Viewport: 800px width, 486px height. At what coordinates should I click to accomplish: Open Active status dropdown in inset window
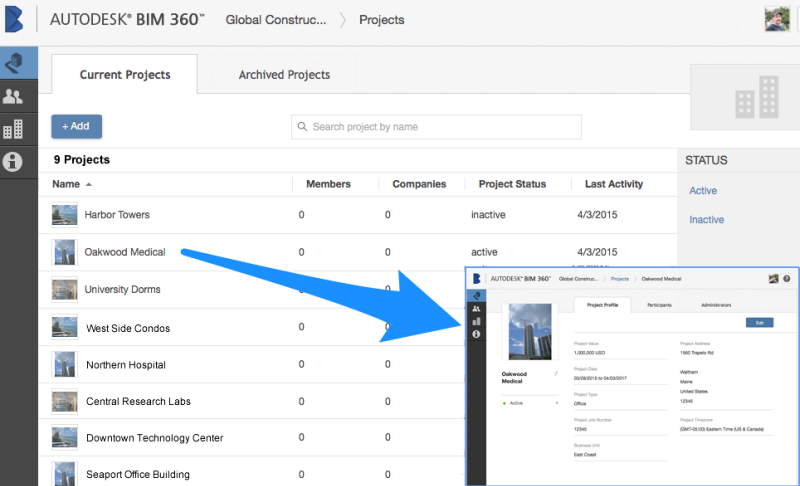pos(531,403)
